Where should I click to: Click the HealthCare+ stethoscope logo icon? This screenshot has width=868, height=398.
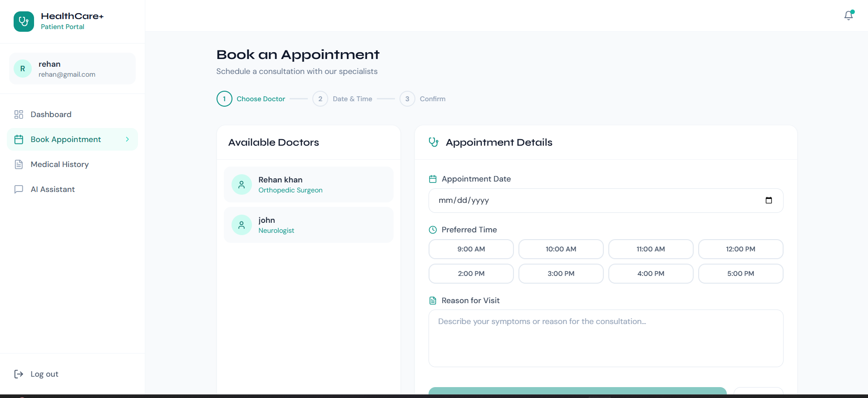[x=24, y=21]
